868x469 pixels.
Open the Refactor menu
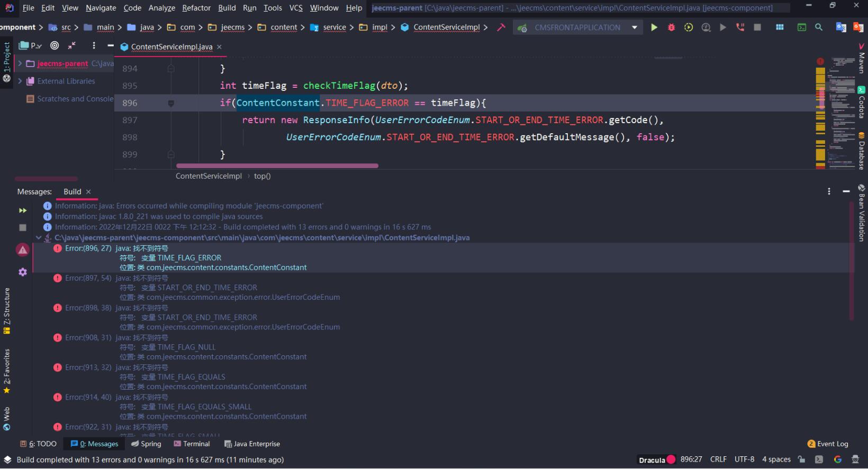click(196, 8)
